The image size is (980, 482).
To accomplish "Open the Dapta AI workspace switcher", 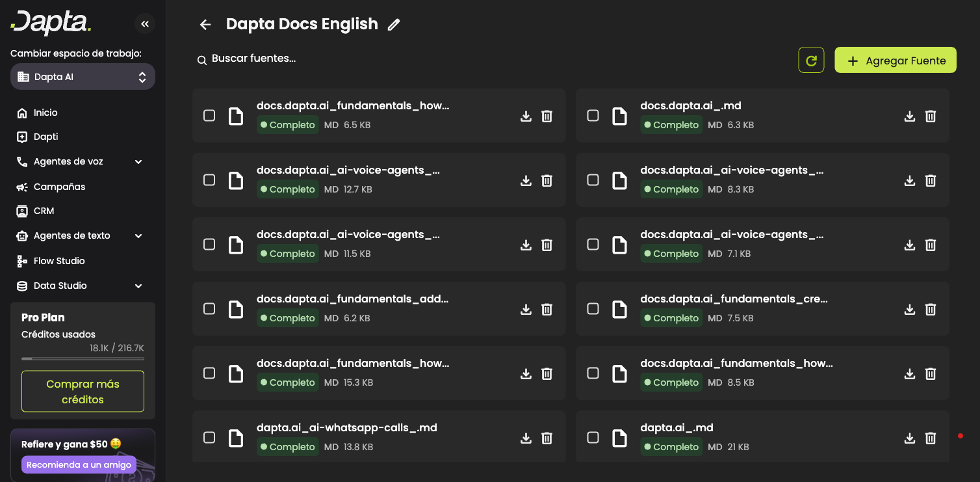I will click(83, 77).
